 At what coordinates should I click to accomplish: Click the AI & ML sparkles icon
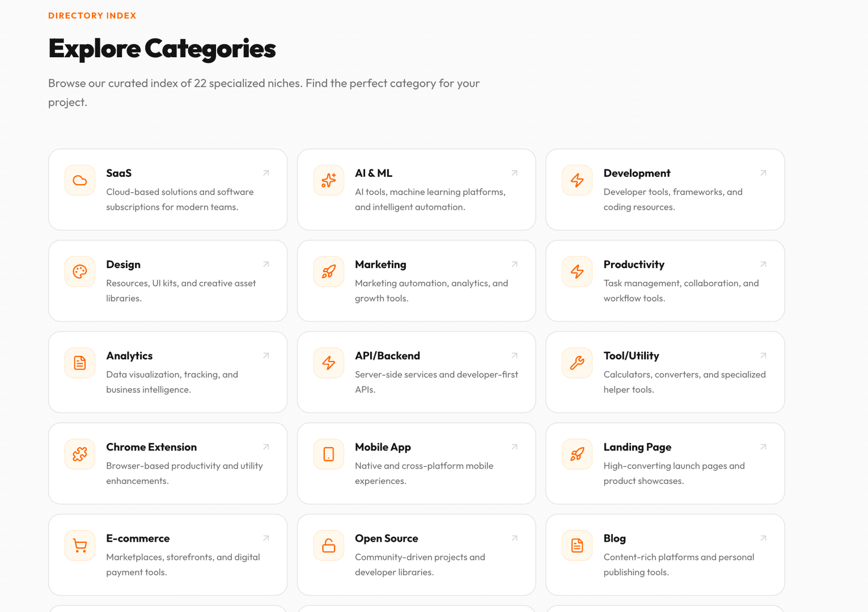pos(329,180)
